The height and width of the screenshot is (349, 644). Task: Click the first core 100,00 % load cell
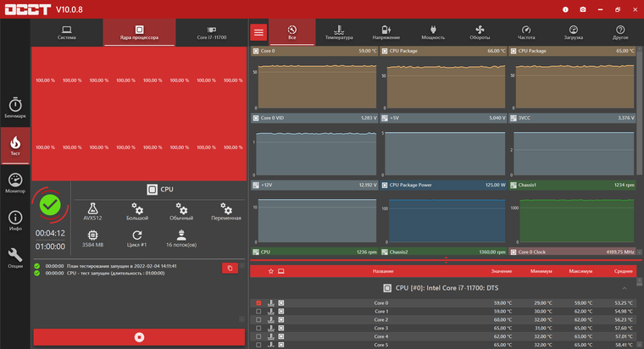coord(45,80)
